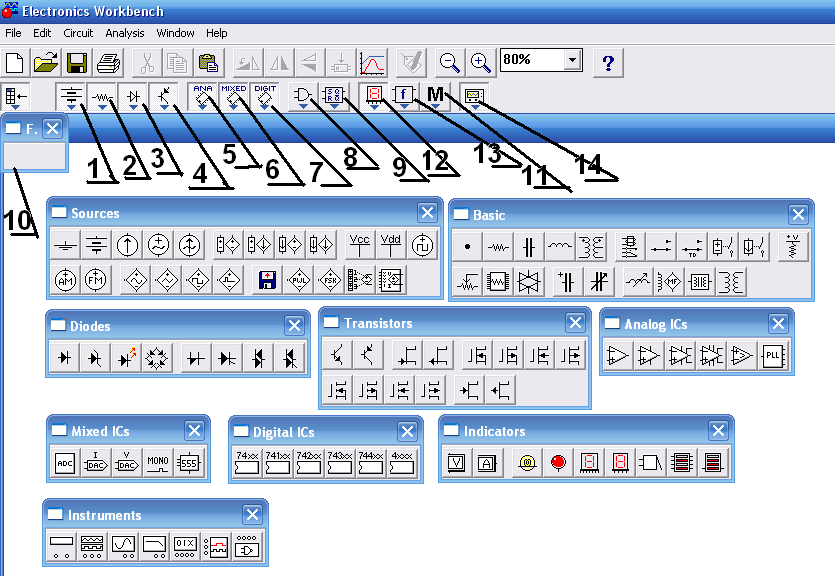Open the Circuit menu
The width and height of the screenshot is (835, 576).
pyautogui.click(x=78, y=33)
